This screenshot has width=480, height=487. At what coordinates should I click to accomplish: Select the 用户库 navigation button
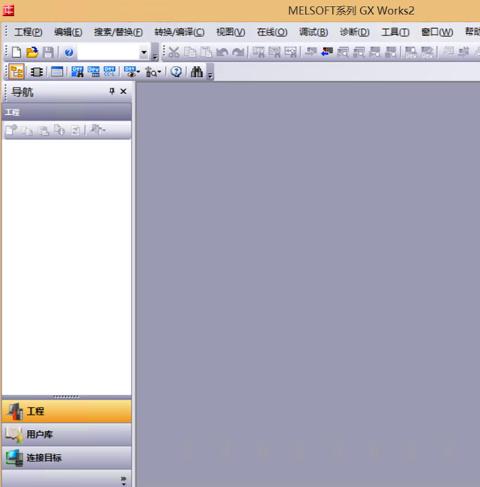click(x=67, y=434)
